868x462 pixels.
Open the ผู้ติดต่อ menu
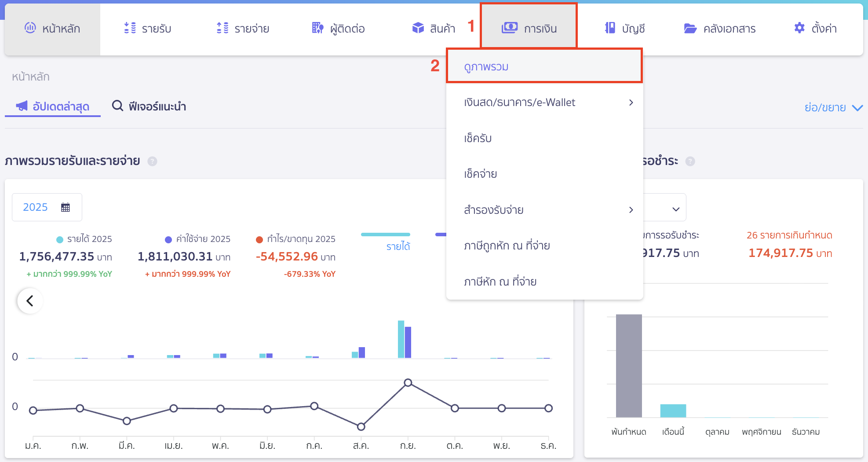point(338,29)
